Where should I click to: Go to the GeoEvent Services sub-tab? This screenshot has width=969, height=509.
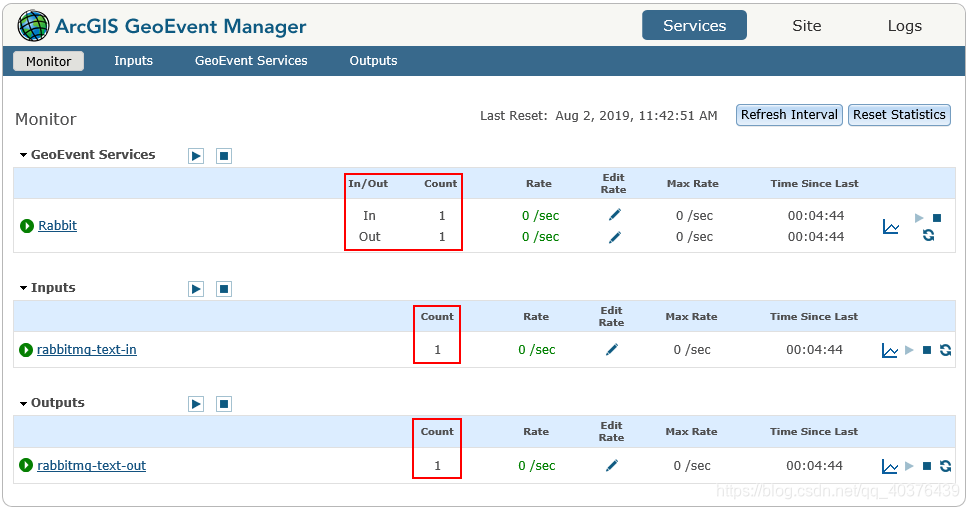pos(251,61)
